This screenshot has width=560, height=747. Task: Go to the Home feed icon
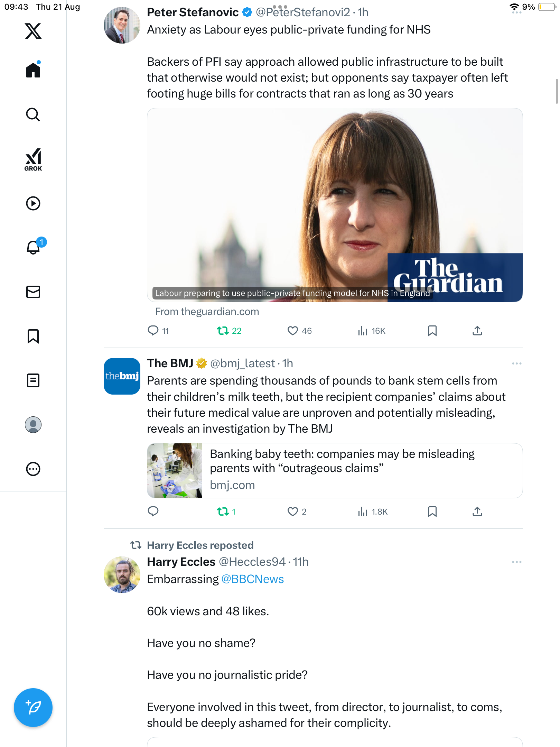pos(33,70)
